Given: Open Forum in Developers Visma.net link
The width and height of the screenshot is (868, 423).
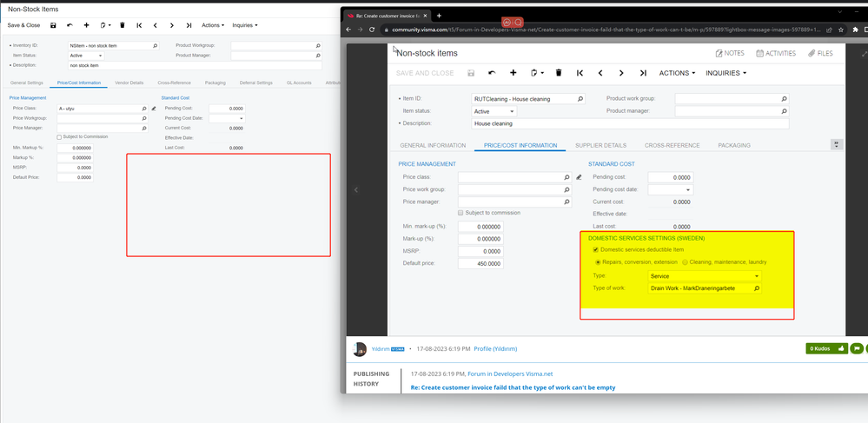Looking at the screenshot, I should pyautogui.click(x=510, y=373).
